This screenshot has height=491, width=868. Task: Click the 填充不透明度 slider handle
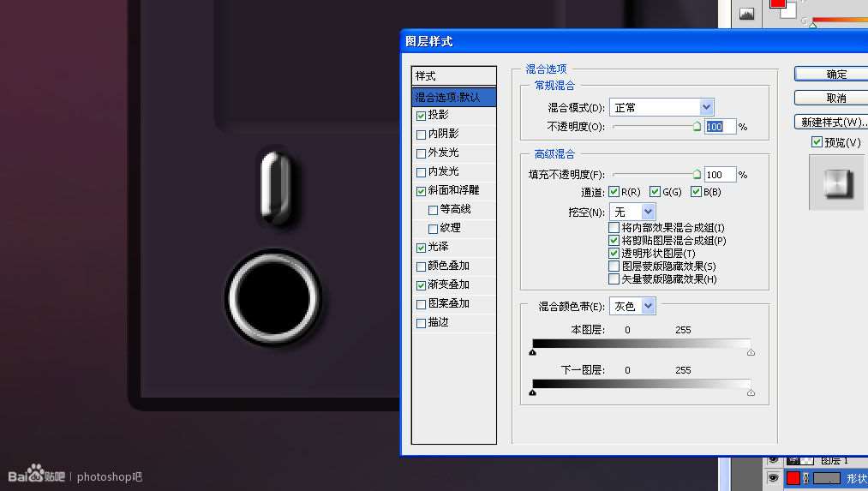[x=697, y=174]
